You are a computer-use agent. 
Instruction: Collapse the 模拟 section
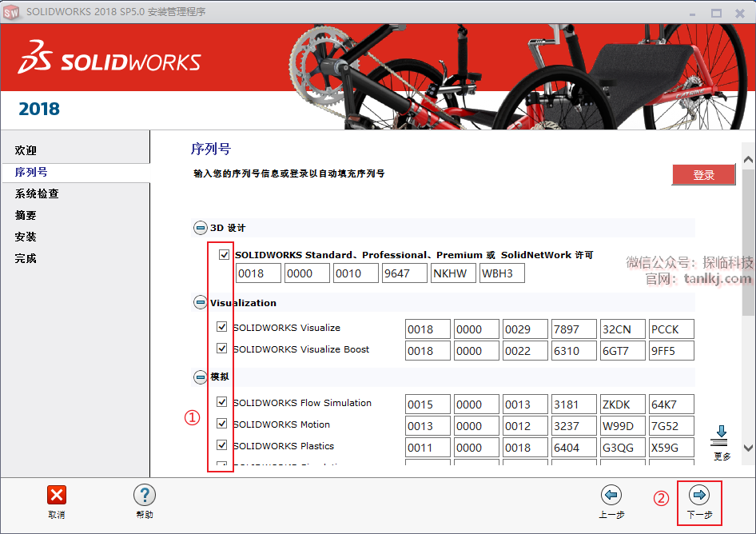200,377
